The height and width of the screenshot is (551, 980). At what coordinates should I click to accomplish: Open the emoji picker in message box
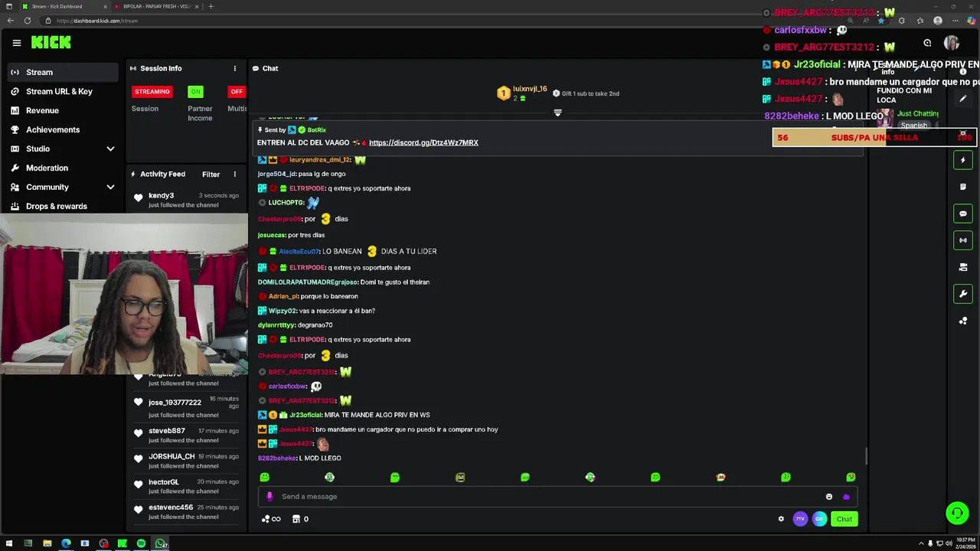tap(829, 497)
